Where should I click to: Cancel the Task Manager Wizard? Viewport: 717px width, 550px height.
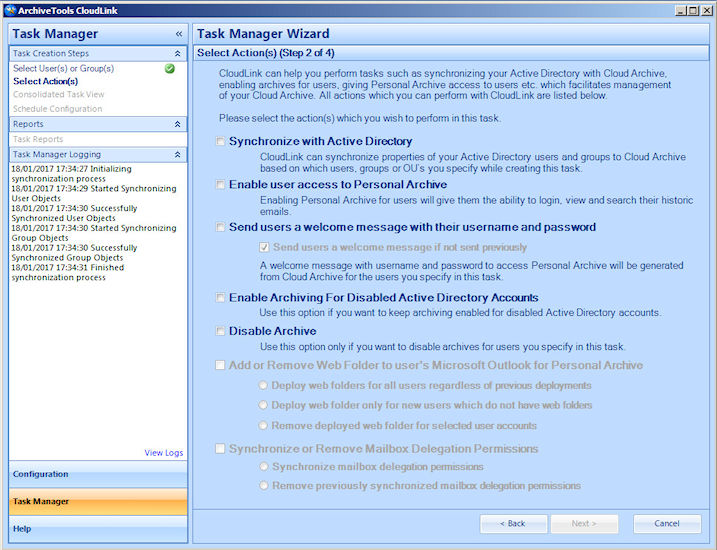click(x=667, y=523)
